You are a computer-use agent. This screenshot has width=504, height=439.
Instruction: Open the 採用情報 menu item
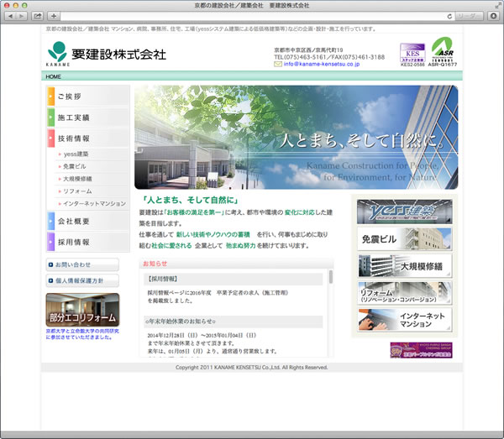tap(88, 242)
